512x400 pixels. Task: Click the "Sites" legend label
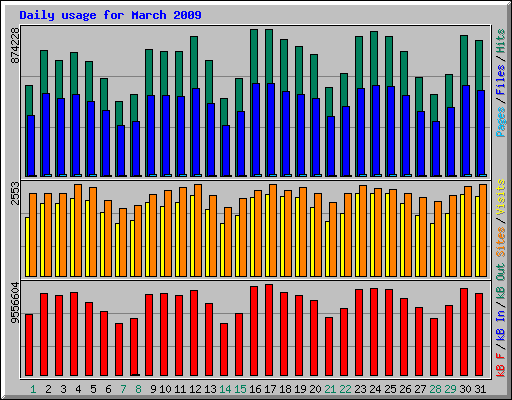coord(501,242)
